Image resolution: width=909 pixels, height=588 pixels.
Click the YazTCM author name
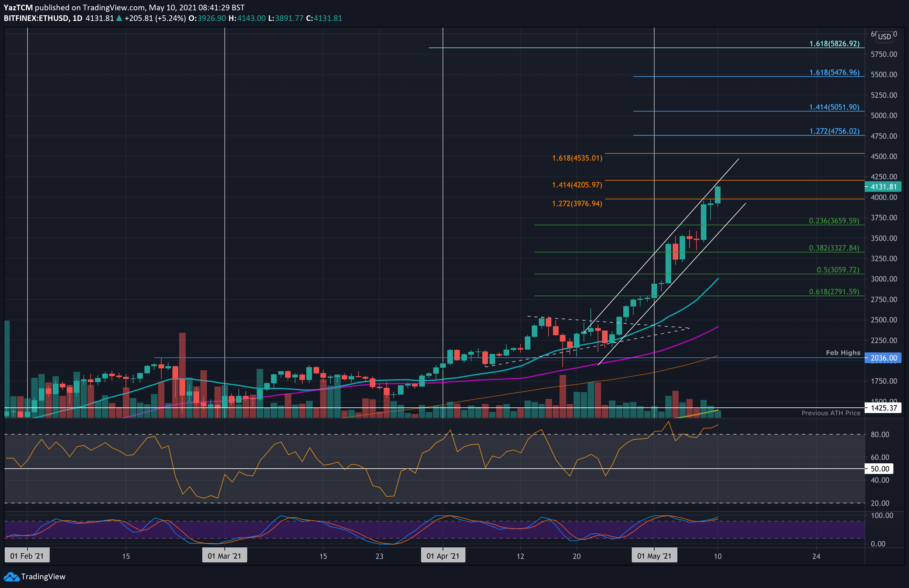[18, 7]
